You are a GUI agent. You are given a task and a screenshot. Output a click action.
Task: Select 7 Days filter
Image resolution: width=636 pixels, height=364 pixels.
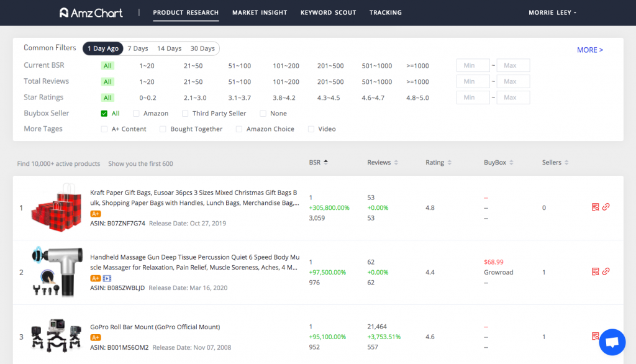[138, 48]
